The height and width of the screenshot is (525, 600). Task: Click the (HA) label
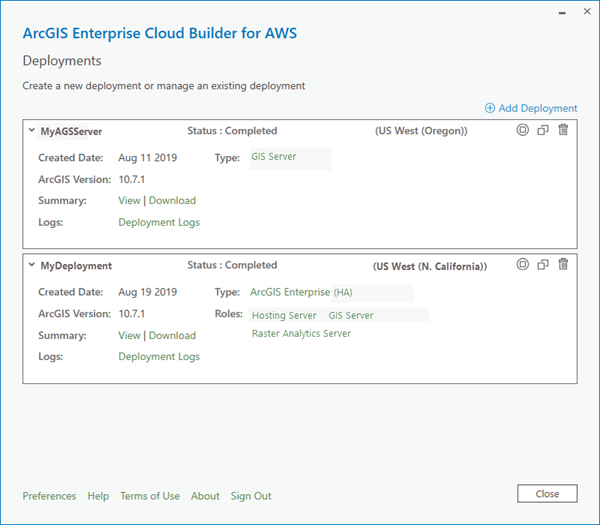(x=343, y=293)
